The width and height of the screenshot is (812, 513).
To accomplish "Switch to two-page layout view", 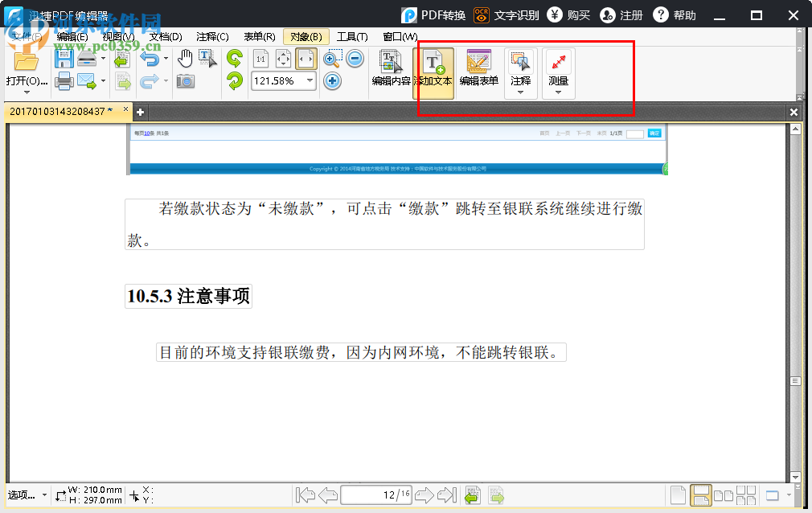I will tap(722, 495).
